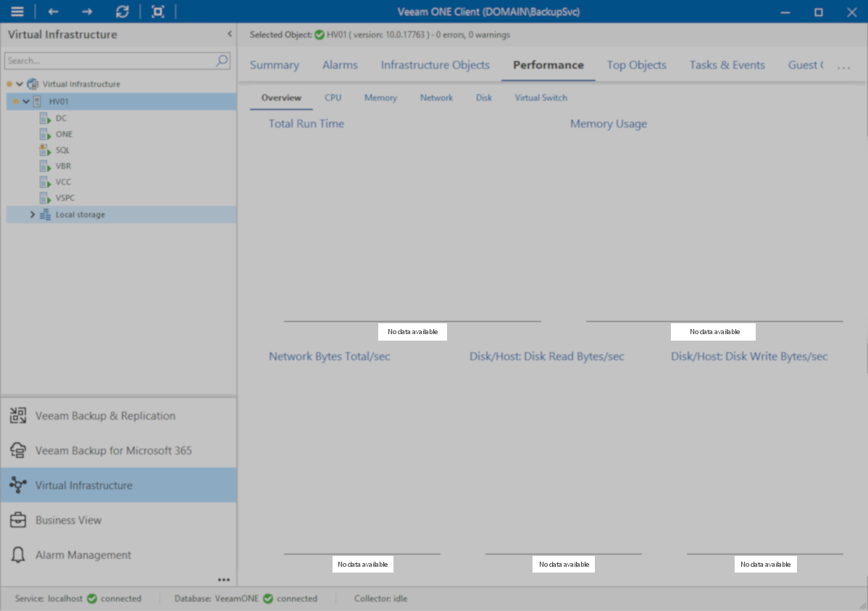This screenshot has width=868, height=611.
Task: Select the Virtual Infrastructure tree root
Action: click(x=81, y=84)
